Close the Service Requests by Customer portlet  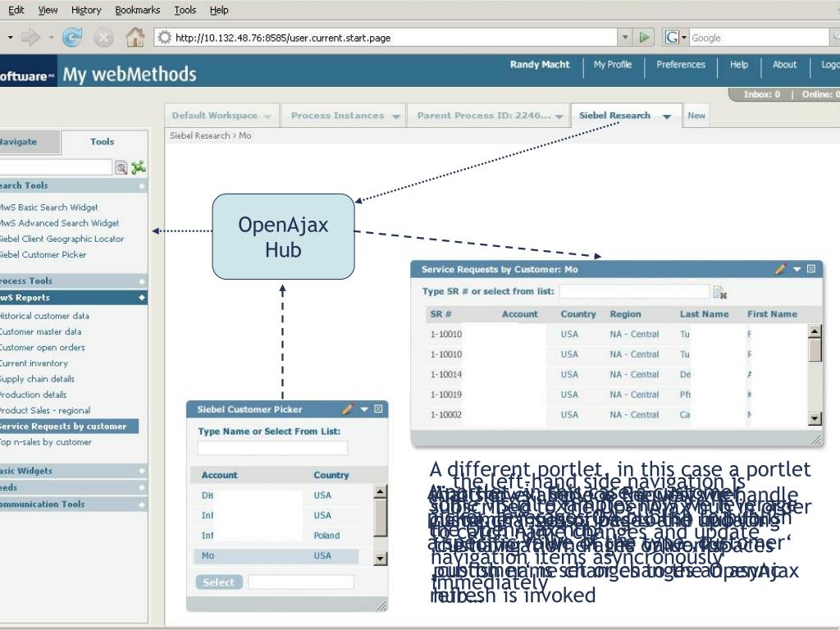[x=811, y=269]
